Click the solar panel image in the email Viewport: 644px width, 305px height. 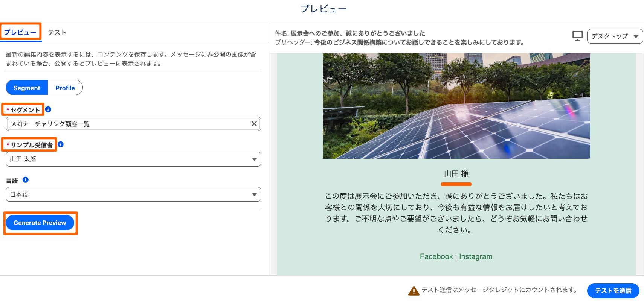coord(456,106)
